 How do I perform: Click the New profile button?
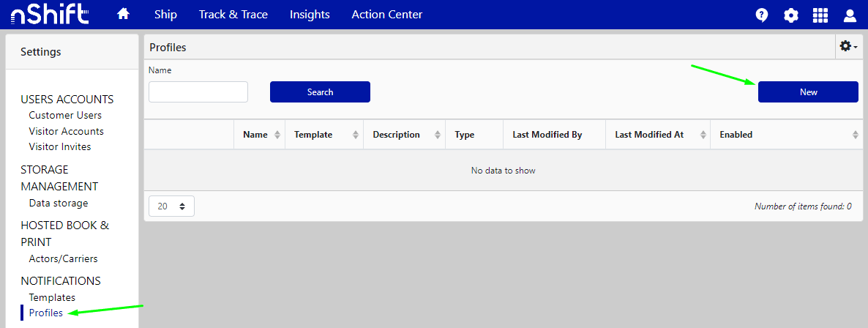pyautogui.click(x=808, y=92)
